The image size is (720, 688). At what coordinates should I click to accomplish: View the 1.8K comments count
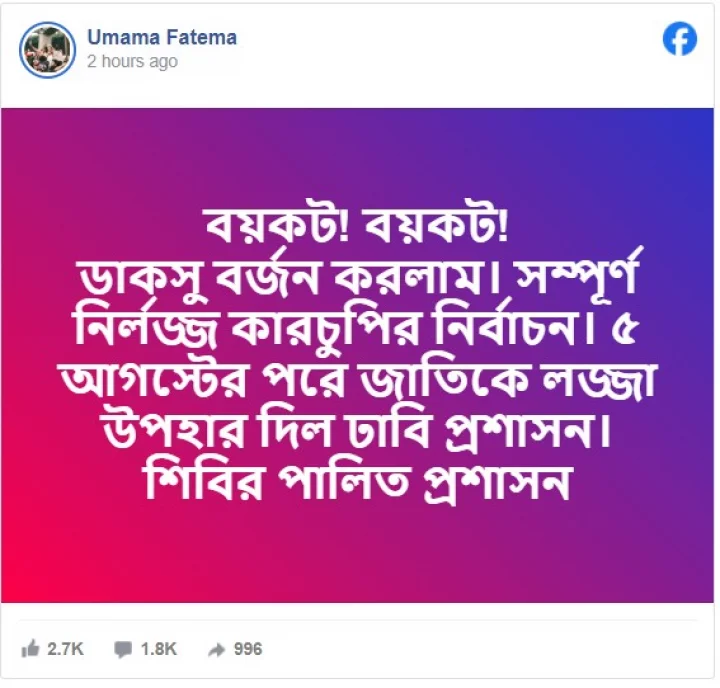[158, 649]
